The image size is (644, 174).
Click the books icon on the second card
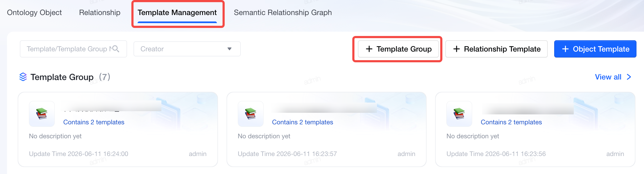click(250, 114)
